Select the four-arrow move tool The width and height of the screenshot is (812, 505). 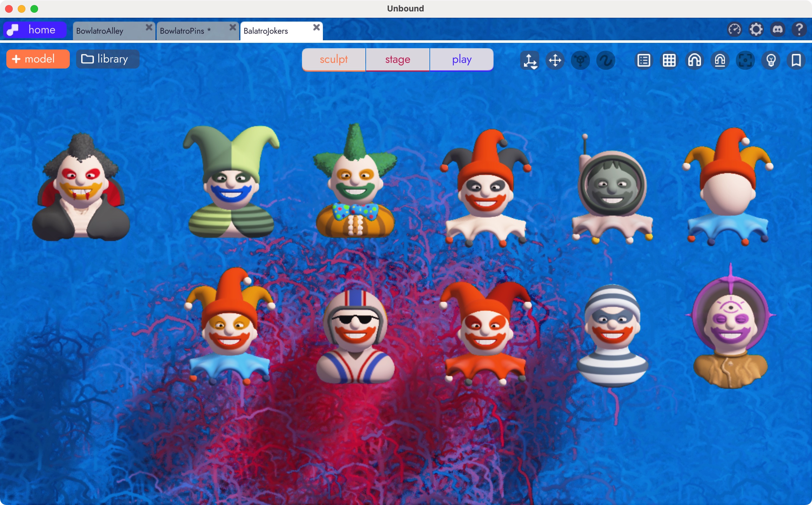[554, 61]
